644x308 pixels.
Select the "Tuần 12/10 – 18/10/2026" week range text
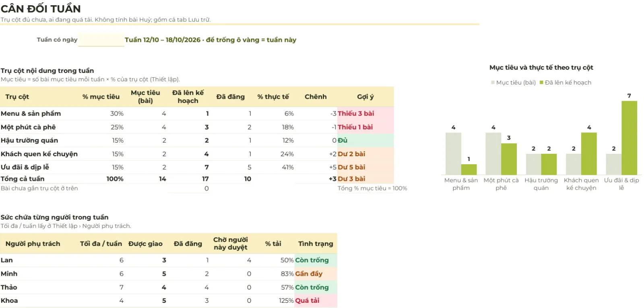click(163, 40)
